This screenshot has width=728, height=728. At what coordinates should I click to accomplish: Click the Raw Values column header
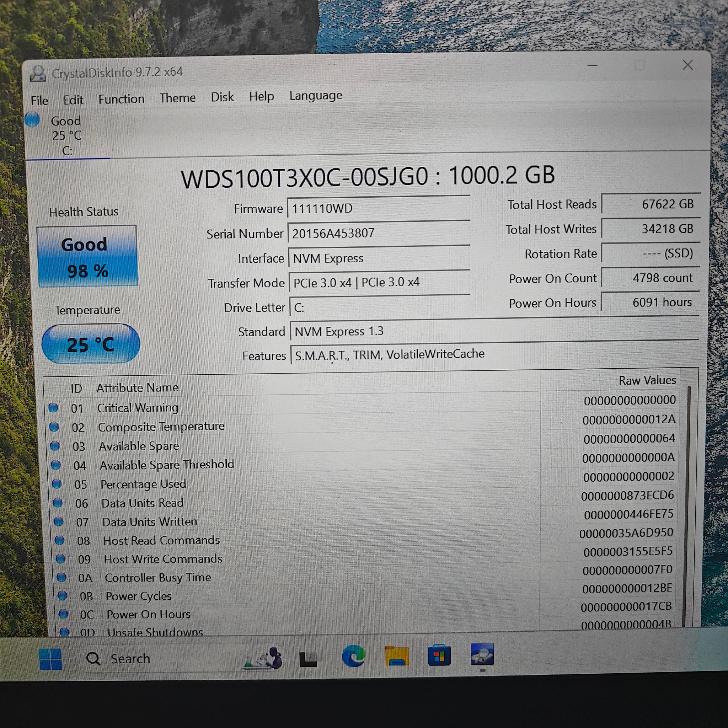click(x=647, y=381)
